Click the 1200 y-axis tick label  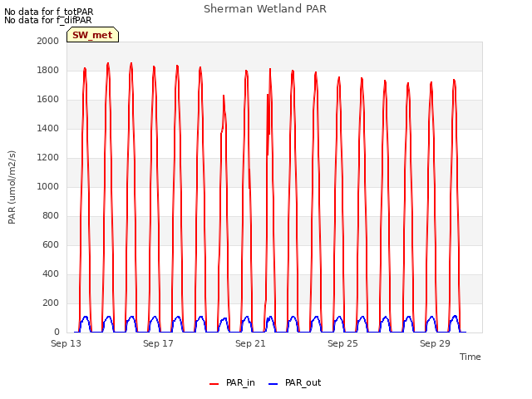[48, 157]
